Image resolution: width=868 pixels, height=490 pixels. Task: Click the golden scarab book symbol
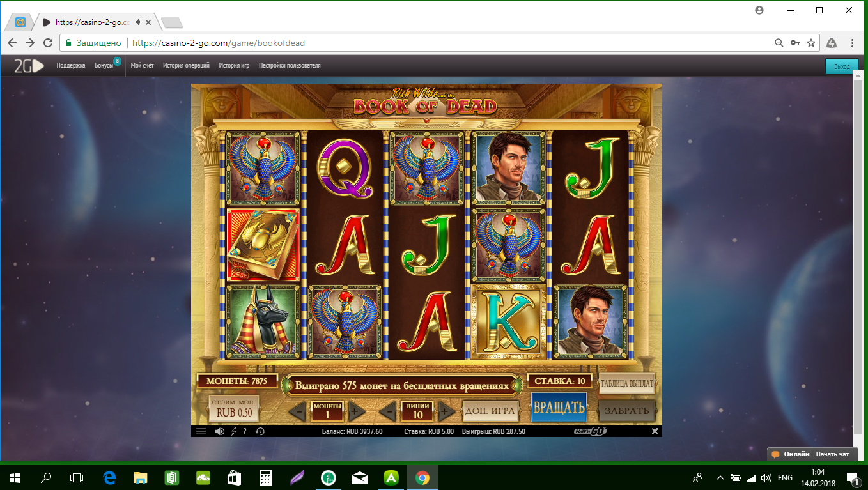[x=263, y=245]
